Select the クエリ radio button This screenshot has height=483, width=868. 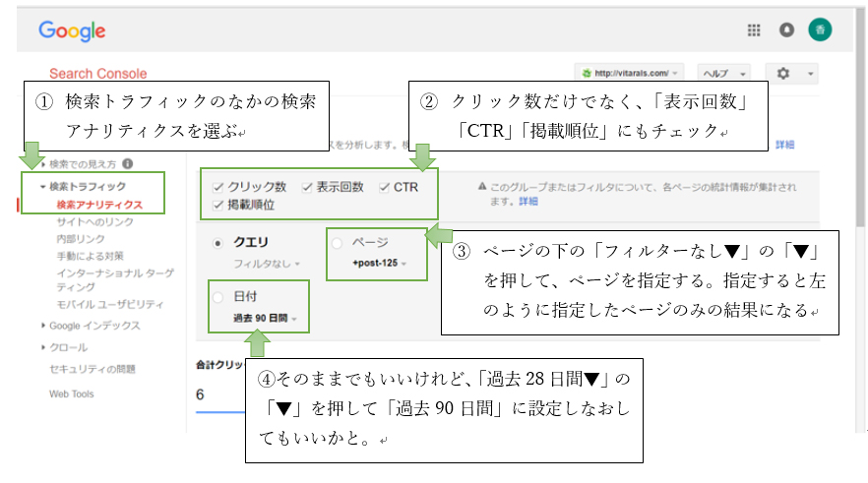[x=218, y=243]
